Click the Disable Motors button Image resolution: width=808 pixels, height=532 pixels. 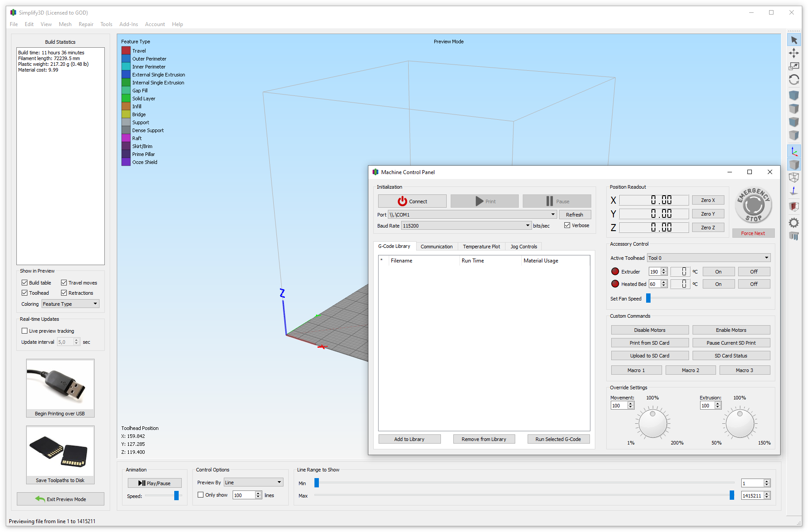coord(650,330)
